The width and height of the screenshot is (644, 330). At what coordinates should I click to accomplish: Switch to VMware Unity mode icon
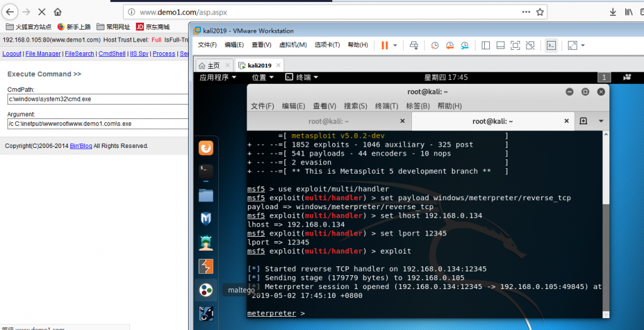[x=530, y=45]
